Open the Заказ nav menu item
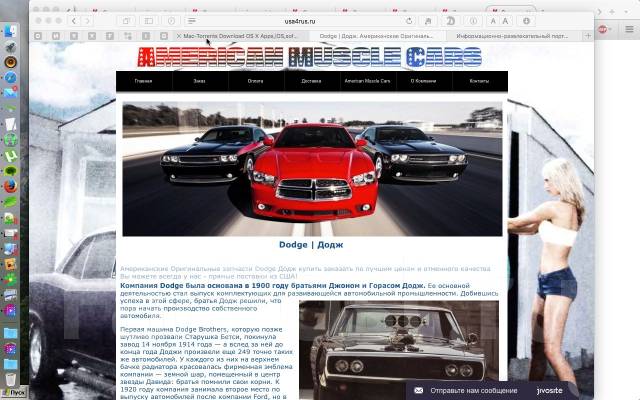 (199, 81)
